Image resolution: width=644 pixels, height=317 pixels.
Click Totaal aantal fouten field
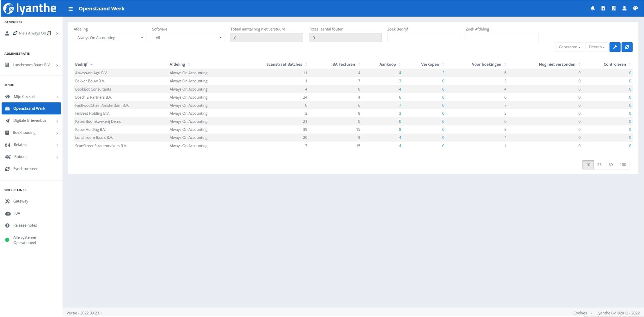click(x=345, y=38)
